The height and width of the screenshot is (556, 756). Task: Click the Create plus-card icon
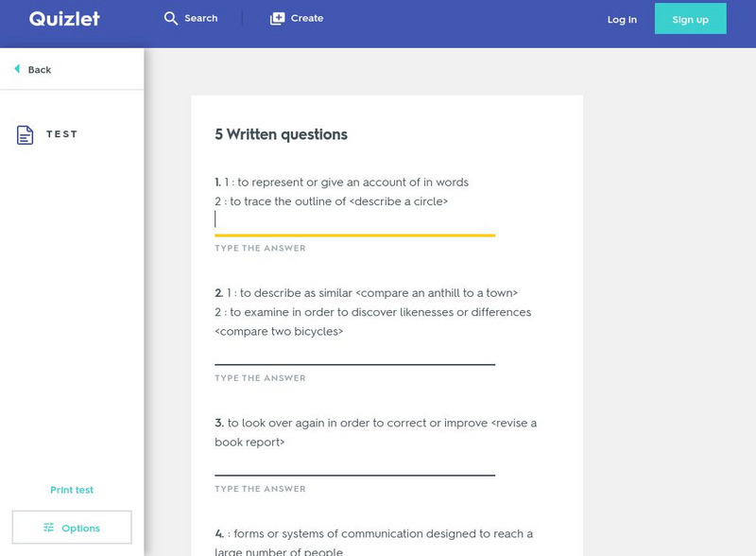[x=277, y=18]
